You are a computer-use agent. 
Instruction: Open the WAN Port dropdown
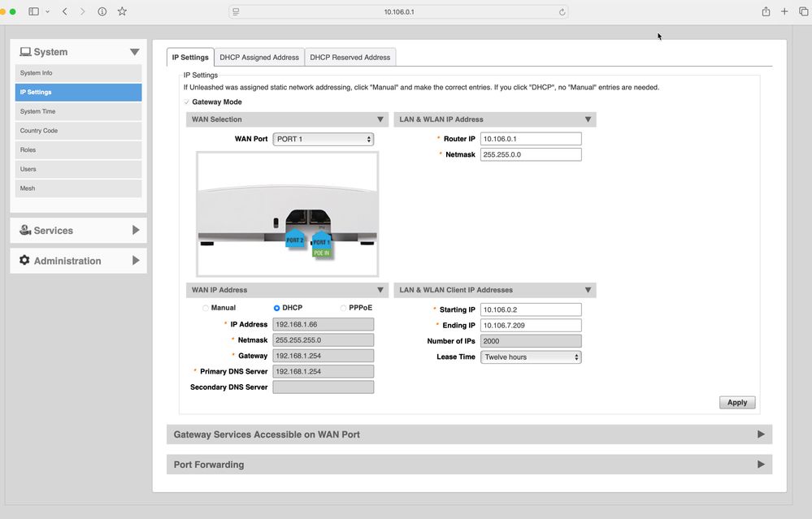tap(323, 139)
